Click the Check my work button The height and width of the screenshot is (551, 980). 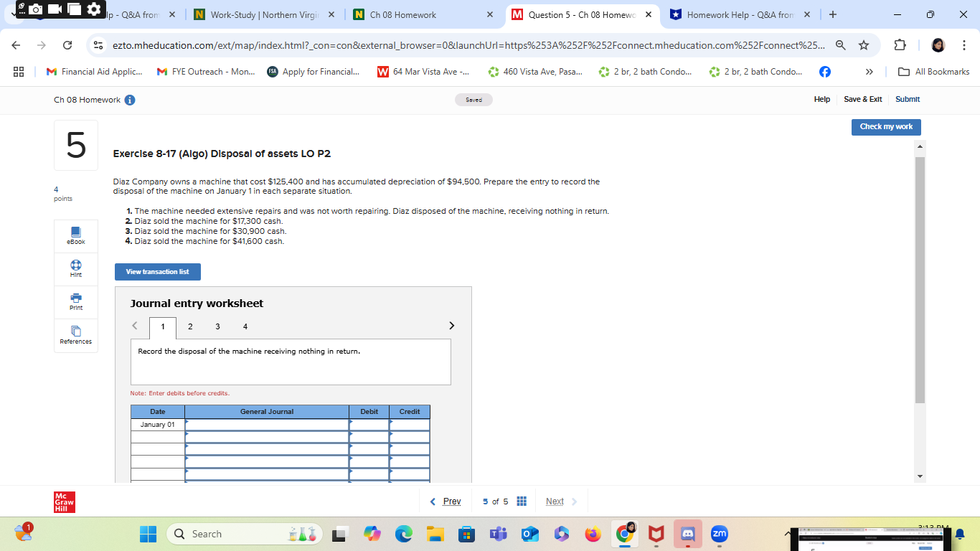click(x=885, y=127)
